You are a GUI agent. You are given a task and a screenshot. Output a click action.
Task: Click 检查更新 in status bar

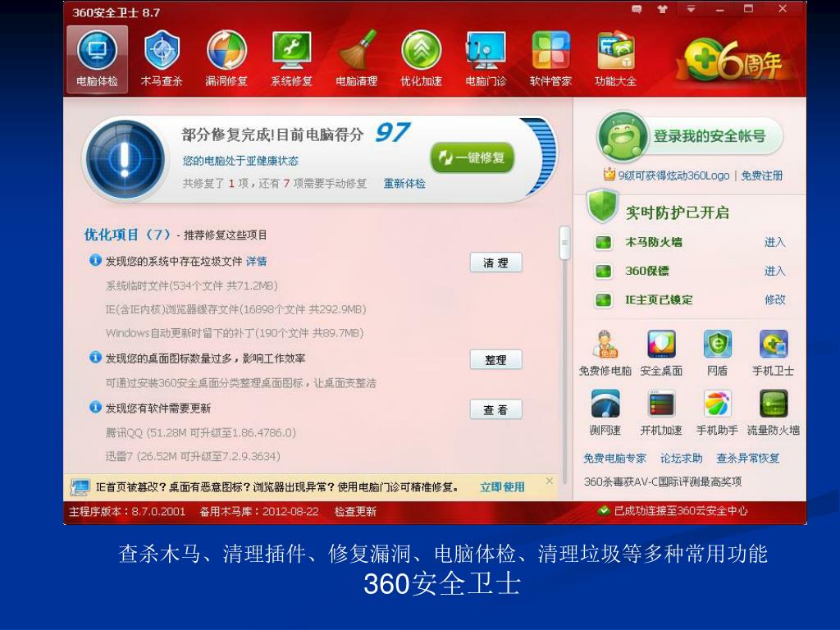click(355, 512)
